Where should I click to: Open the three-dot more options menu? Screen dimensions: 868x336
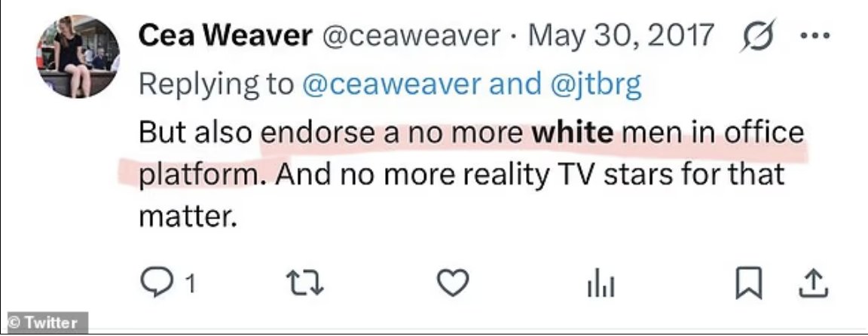coord(815,36)
